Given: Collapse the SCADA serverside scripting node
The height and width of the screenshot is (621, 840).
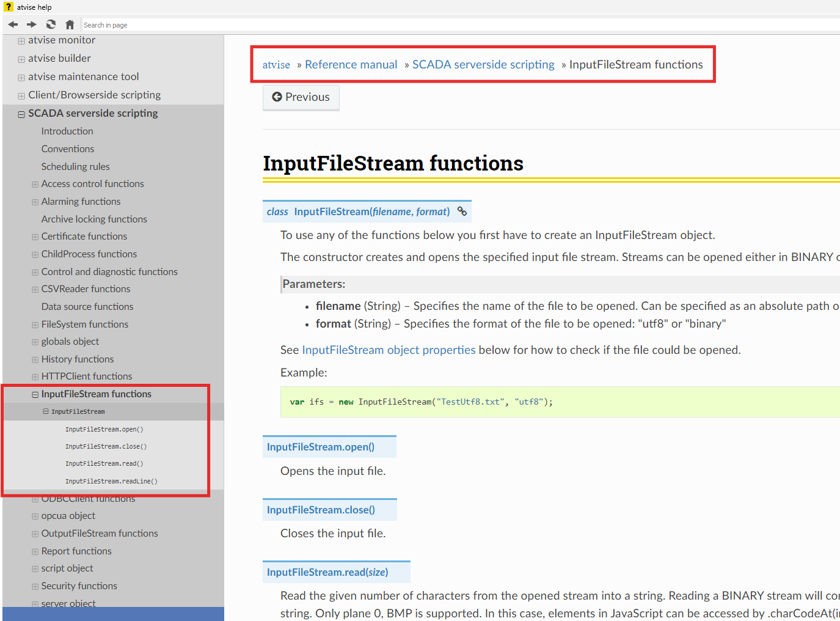Looking at the screenshot, I should (21, 114).
